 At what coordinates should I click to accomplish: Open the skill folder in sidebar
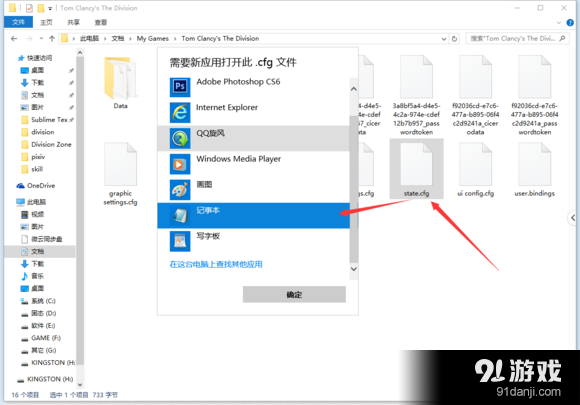[x=32, y=169]
